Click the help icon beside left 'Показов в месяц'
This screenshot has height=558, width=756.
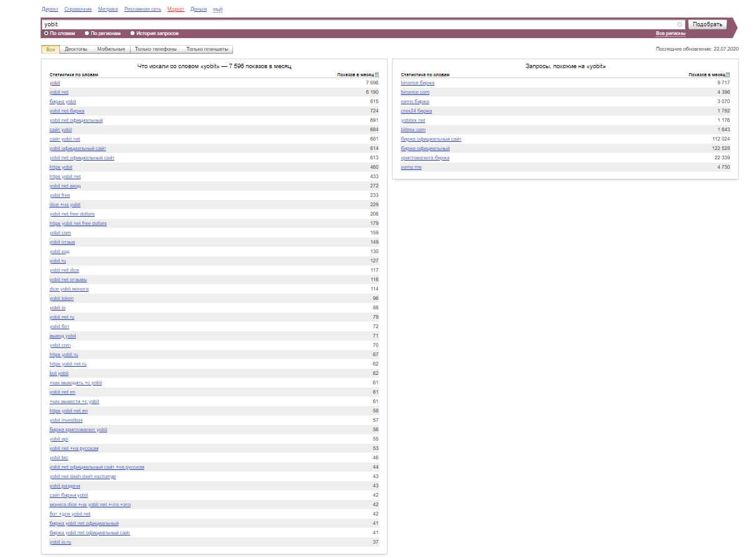[377, 75]
